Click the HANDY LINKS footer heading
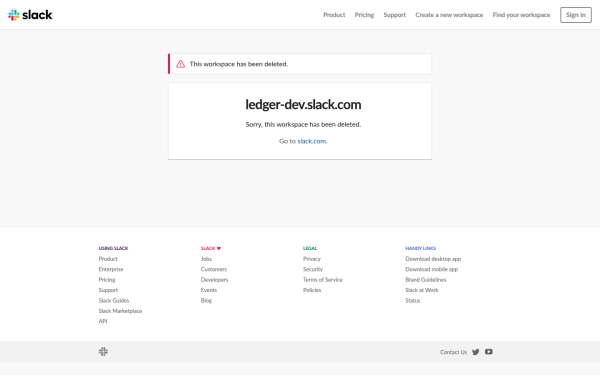Image resolution: width=600 pixels, height=375 pixels. (421, 248)
